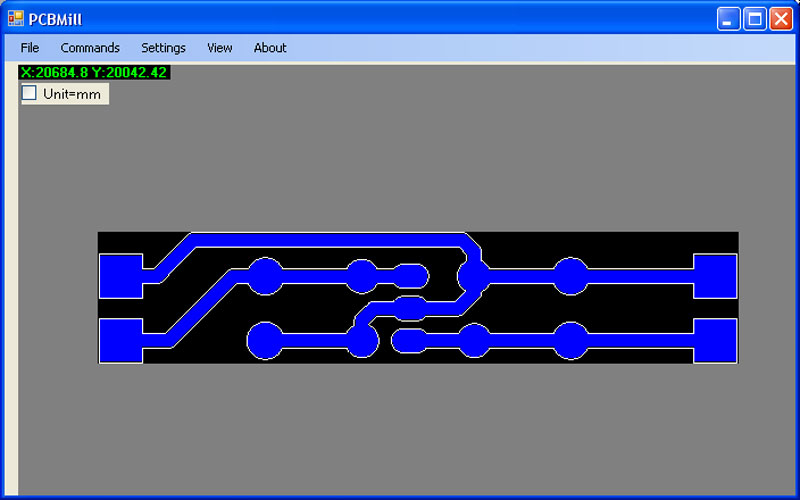800x500 pixels.
Task: Maximize the PCBMill window
Action: click(755, 19)
